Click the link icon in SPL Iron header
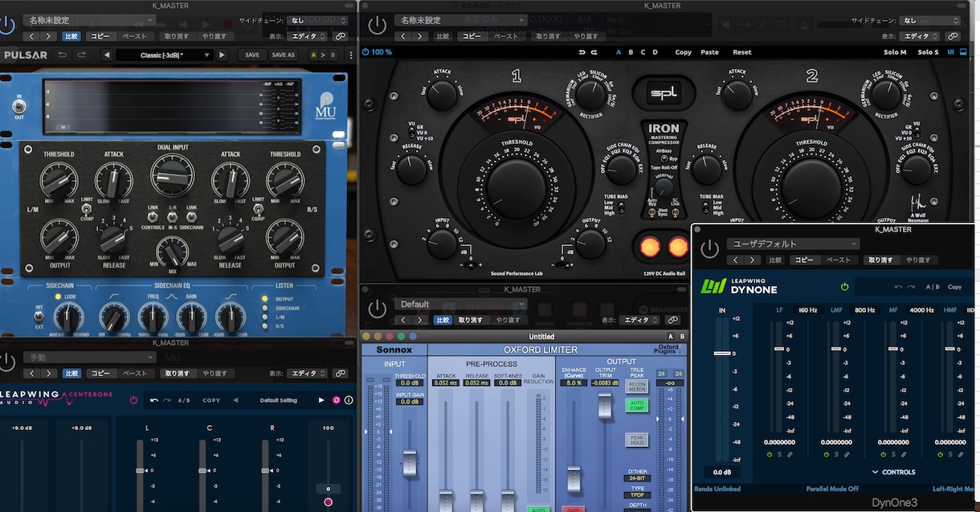 [x=953, y=36]
